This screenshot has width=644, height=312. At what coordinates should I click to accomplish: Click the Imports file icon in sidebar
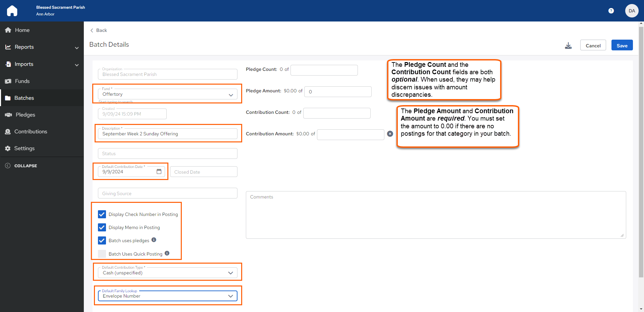coord(8,64)
